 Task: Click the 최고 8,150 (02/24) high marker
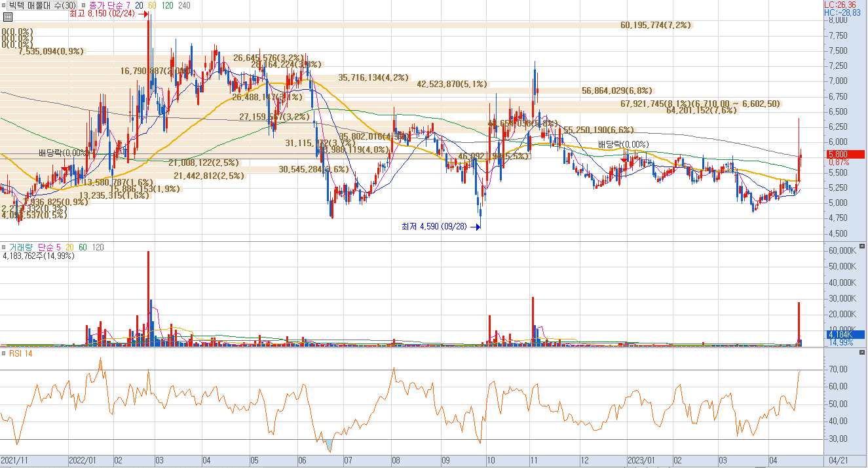109,13
